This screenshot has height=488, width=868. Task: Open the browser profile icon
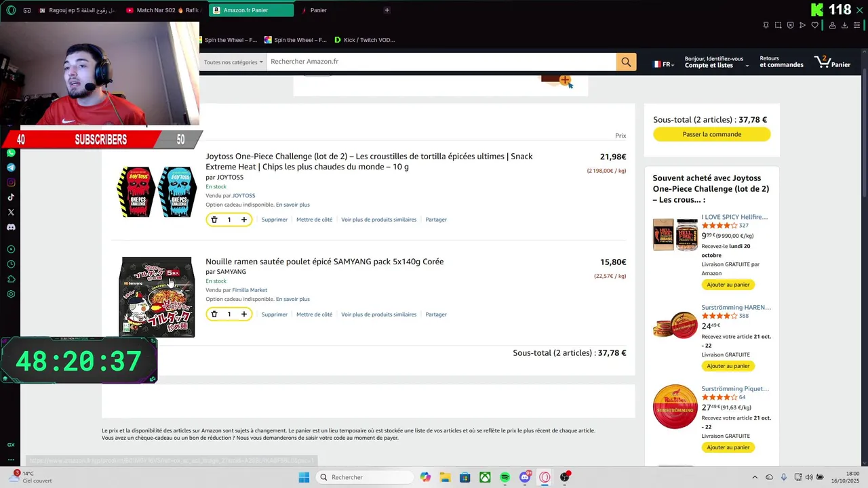coord(832,25)
